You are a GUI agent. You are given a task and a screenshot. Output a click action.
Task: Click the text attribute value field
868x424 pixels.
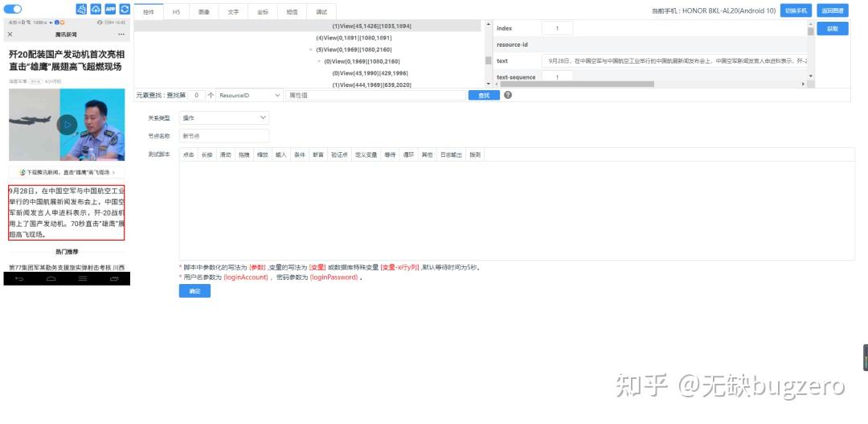(x=674, y=61)
